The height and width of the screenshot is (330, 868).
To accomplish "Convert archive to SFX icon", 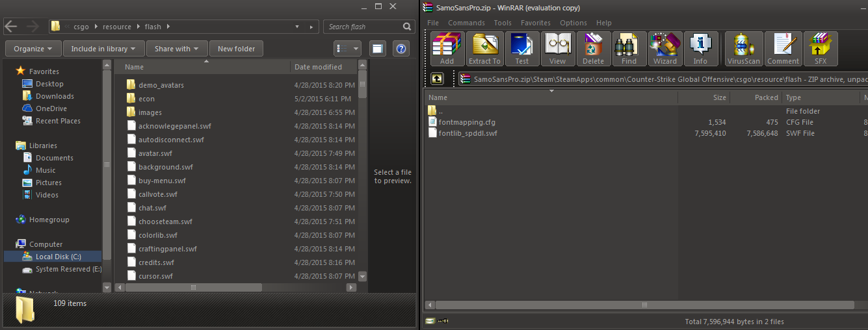I will [x=821, y=49].
